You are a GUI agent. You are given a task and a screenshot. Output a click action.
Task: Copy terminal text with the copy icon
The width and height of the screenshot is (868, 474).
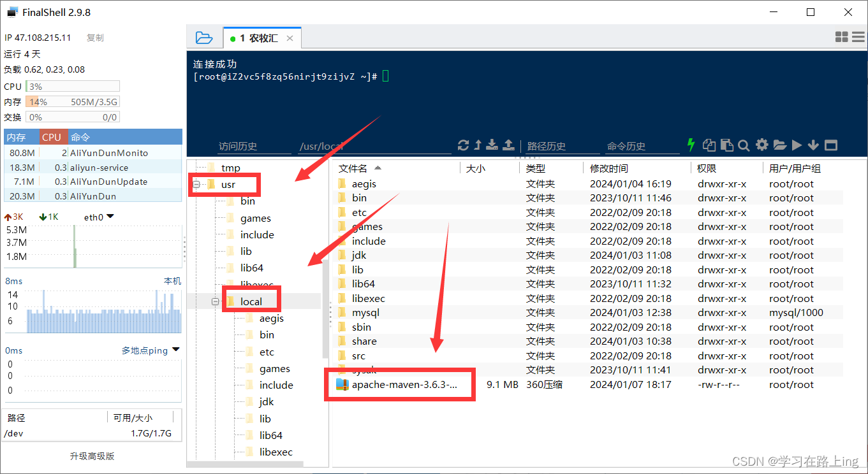click(x=709, y=145)
